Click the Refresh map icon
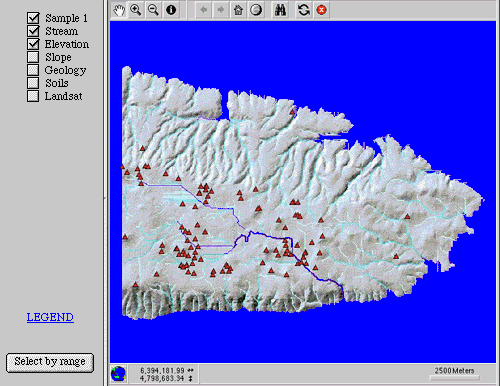The height and width of the screenshot is (386, 500). 304,10
